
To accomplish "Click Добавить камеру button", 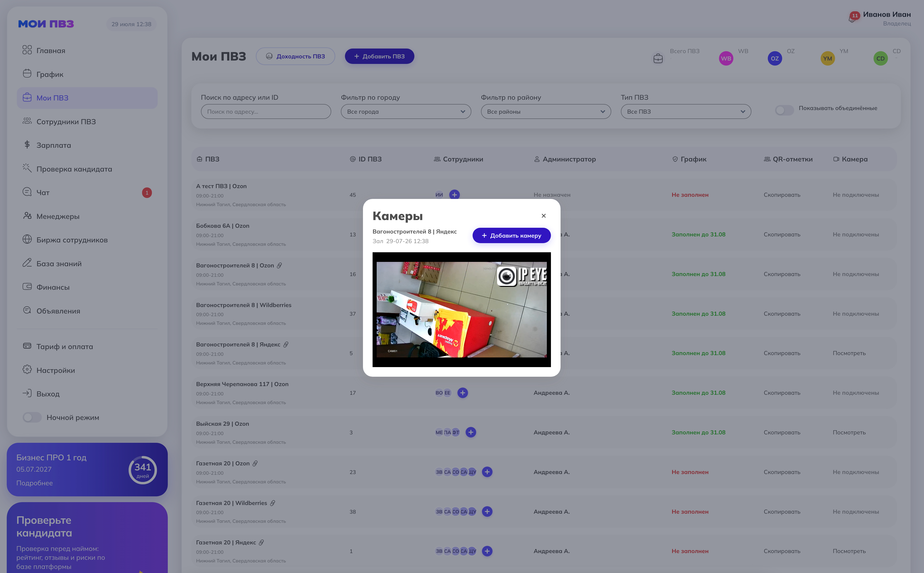I will click(x=511, y=235).
